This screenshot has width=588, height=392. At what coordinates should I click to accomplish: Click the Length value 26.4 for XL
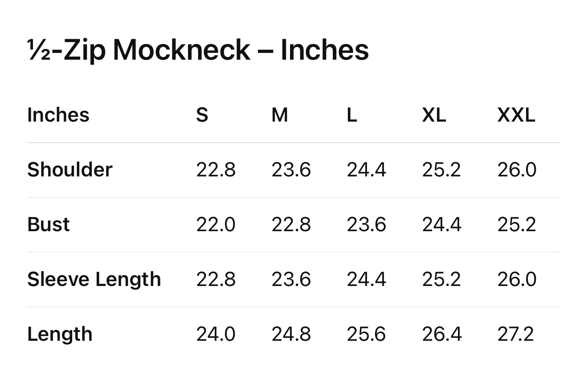[442, 334]
